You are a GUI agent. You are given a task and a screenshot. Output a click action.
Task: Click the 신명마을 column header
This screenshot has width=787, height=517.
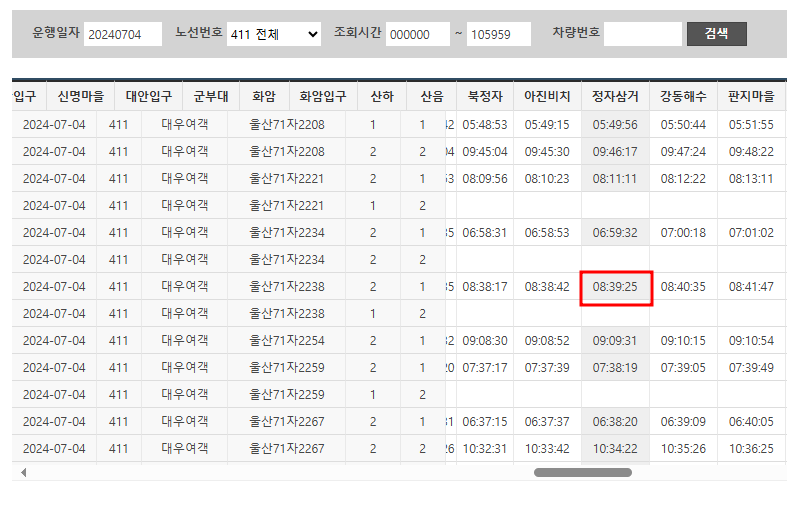point(80,97)
